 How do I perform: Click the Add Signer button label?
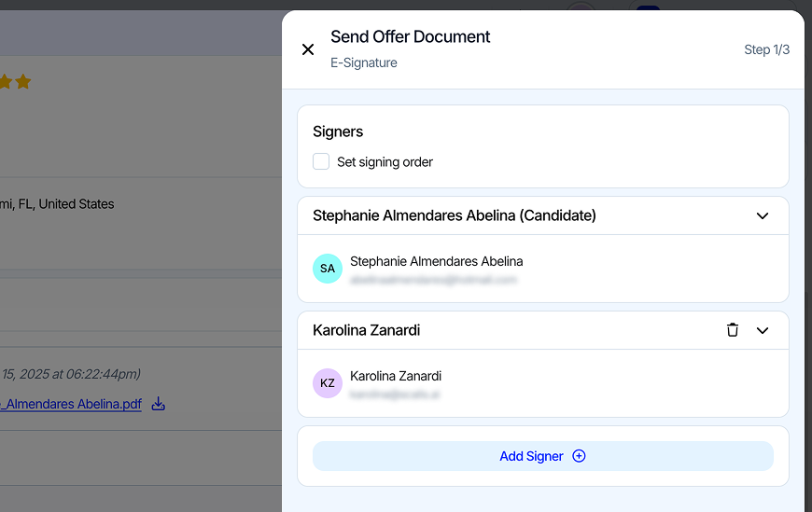pyautogui.click(x=531, y=456)
